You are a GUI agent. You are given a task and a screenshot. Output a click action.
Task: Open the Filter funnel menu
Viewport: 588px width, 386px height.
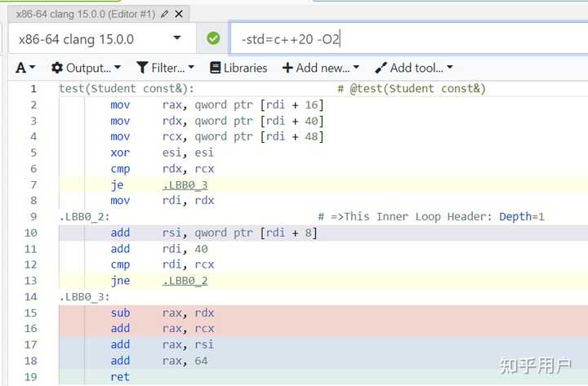click(x=165, y=68)
